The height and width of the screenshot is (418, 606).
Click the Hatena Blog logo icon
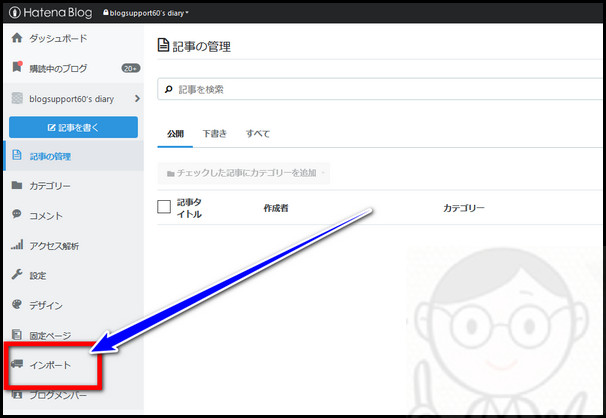click(15, 12)
